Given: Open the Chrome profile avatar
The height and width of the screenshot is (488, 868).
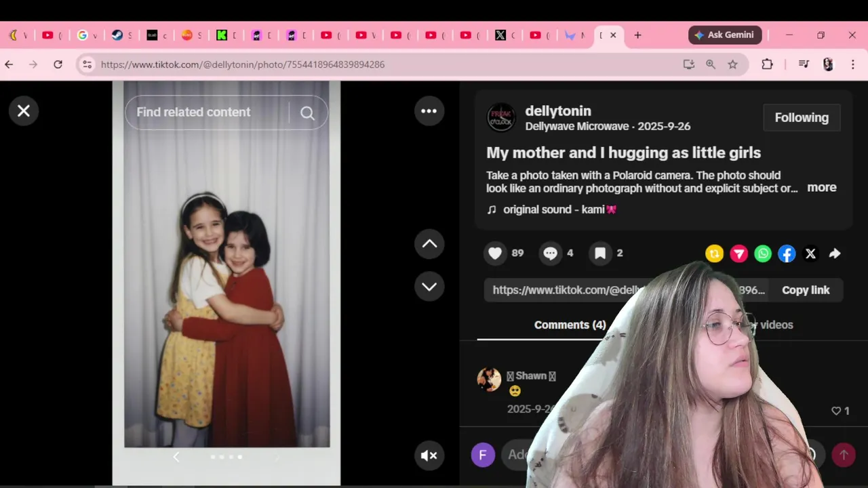Looking at the screenshot, I should (x=828, y=64).
